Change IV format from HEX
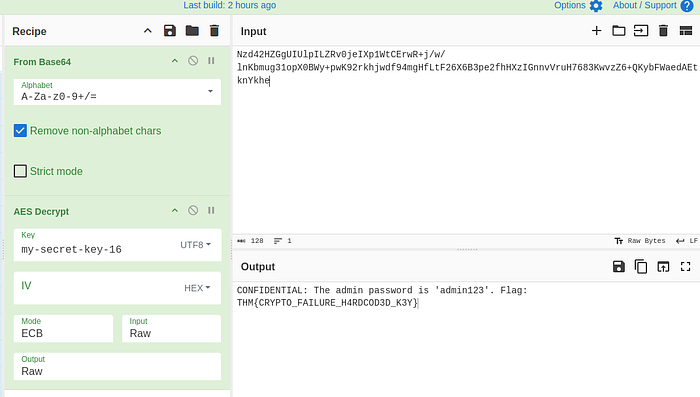This screenshot has height=397, width=700. [x=197, y=288]
